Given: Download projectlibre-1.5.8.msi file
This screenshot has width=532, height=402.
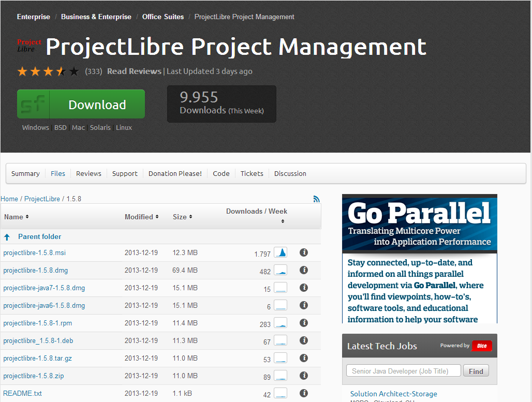Looking at the screenshot, I should coord(35,252).
